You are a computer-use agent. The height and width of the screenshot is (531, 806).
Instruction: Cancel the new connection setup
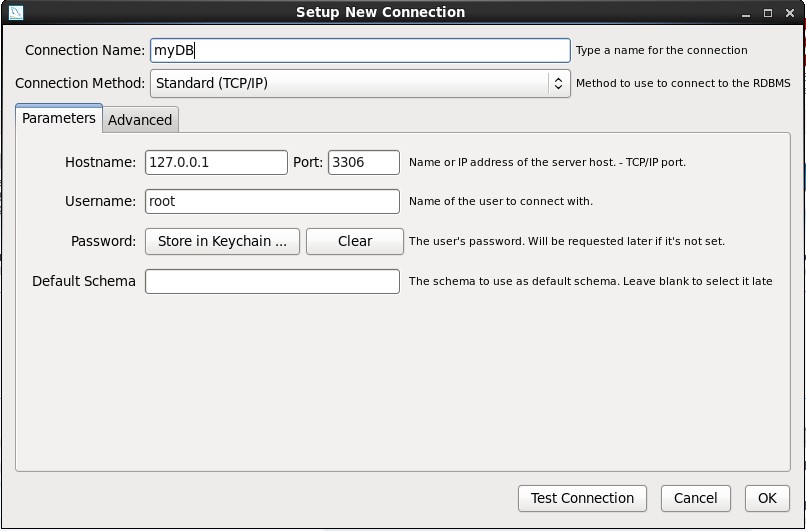coord(695,498)
